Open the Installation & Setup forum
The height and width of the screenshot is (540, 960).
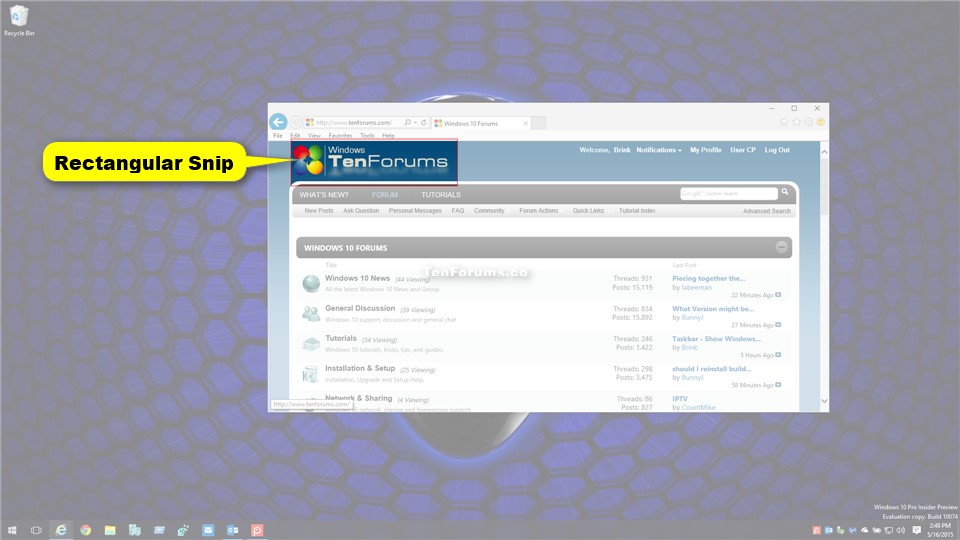(360, 368)
